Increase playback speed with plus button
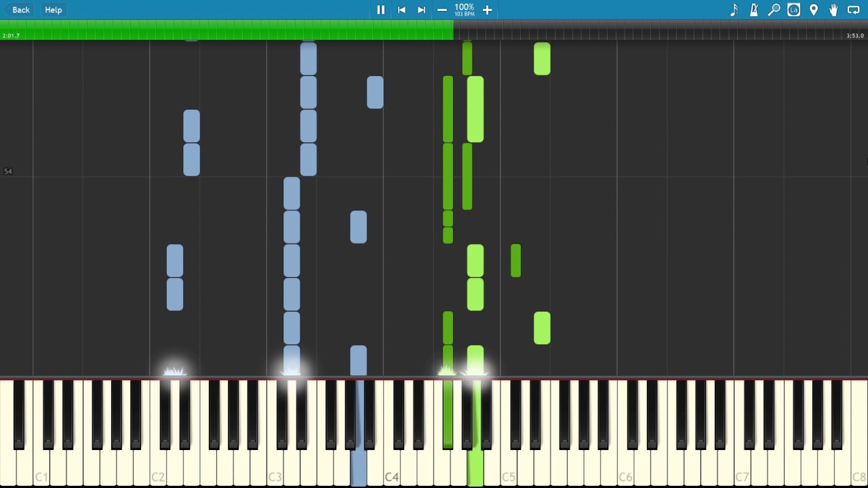Image resolution: width=868 pixels, height=488 pixels. tap(487, 9)
